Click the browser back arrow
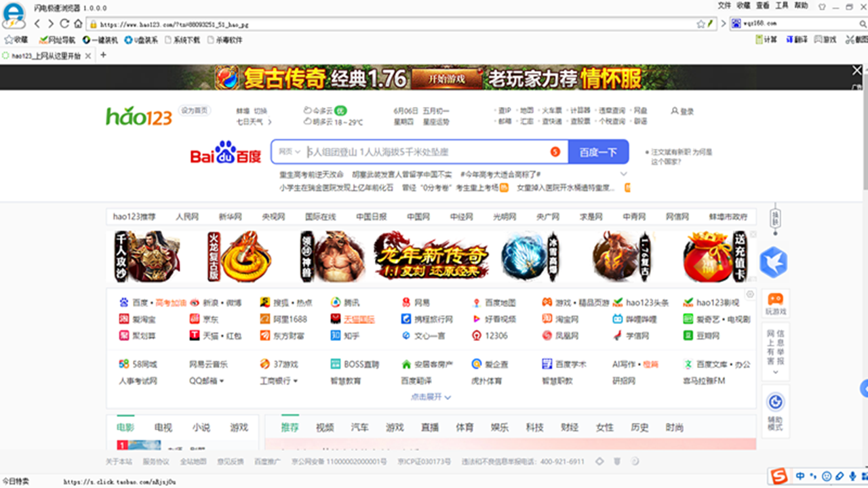The height and width of the screenshot is (488, 868). point(37,24)
